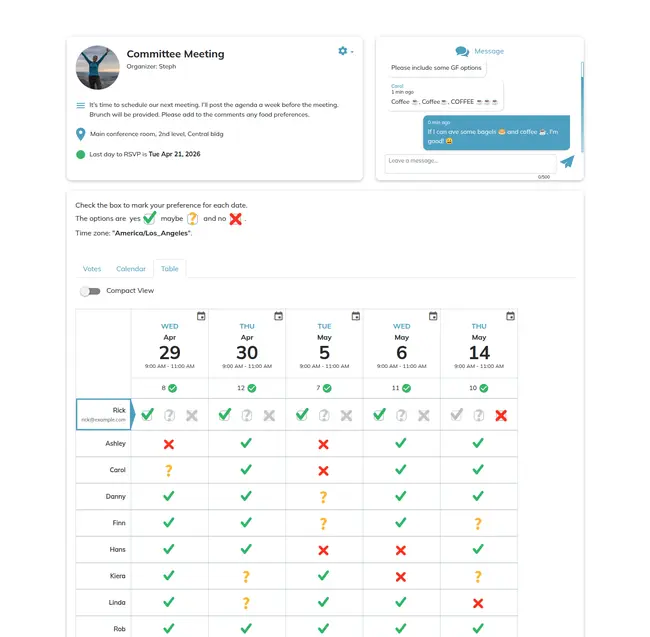Screen dimensions: 650x637
Task: Choose no for Tue May 5
Action: (346, 415)
